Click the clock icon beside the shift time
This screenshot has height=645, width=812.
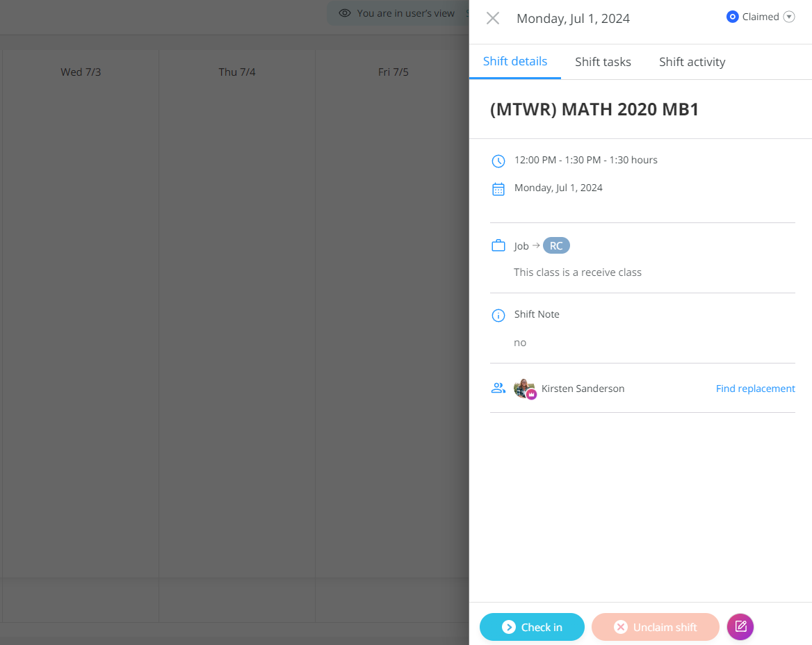tap(498, 161)
